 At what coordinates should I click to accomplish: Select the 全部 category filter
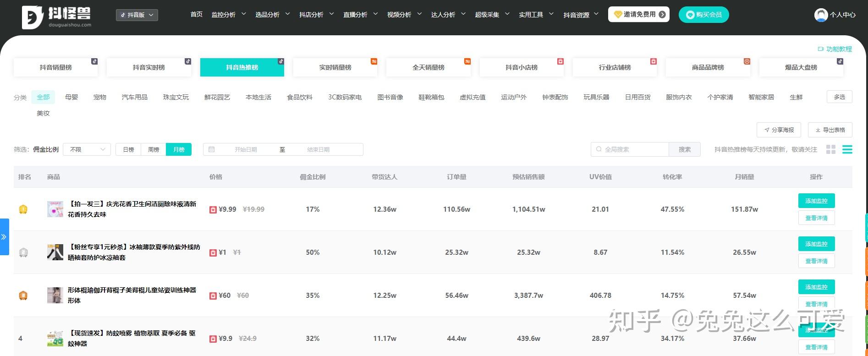pos(43,97)
